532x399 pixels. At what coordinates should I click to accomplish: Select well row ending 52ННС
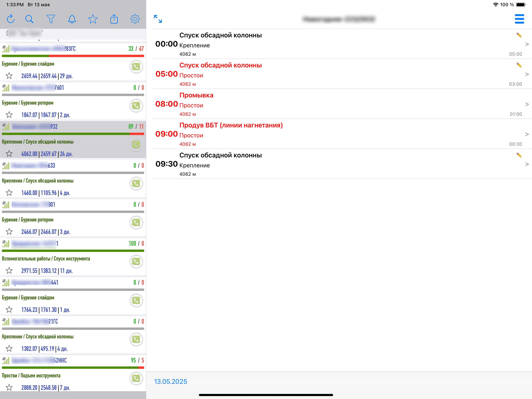pos(73,373)
